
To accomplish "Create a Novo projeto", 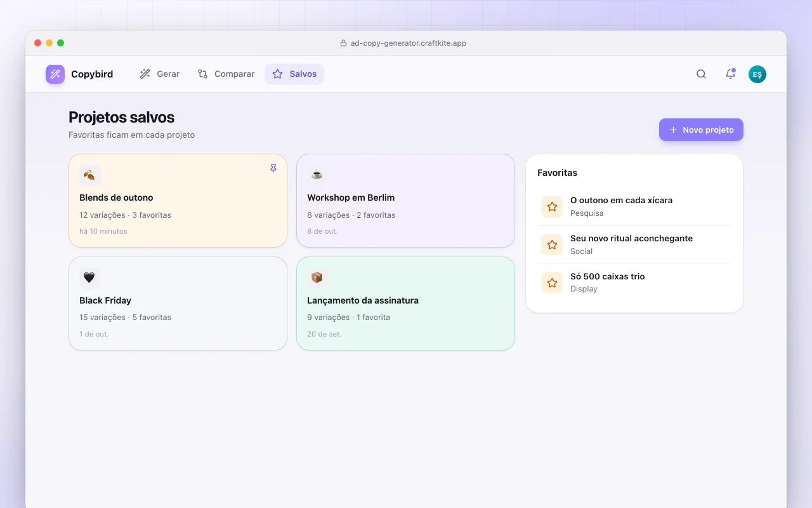I will coord(701,130).
